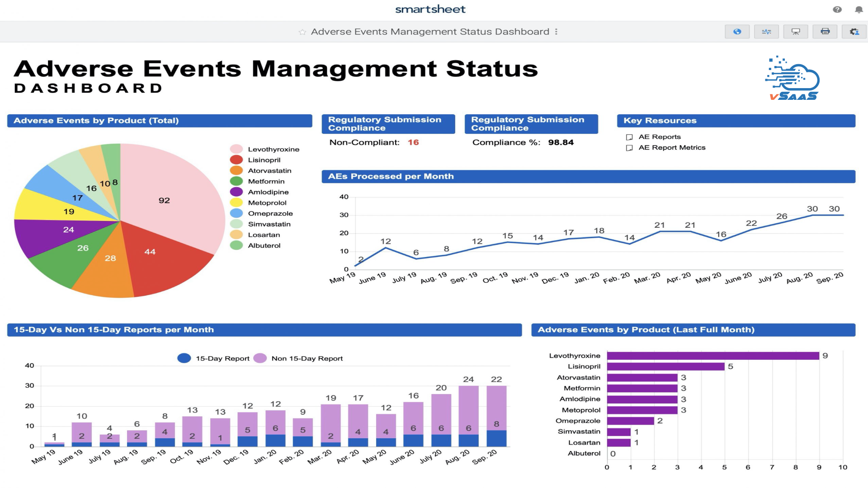Screen dimensions: 868x488
Task: Open help question mark icon
Action: click(837, 9)
